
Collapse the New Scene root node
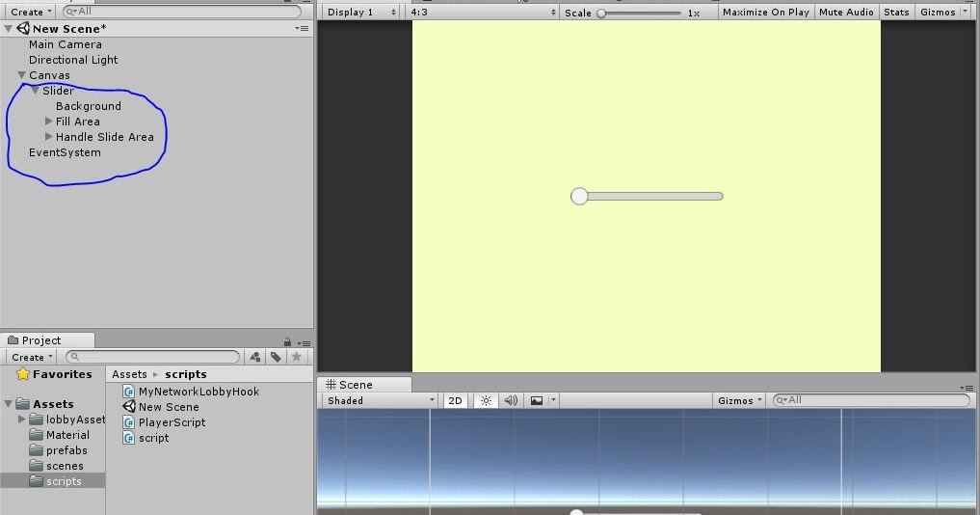click(8, 29)
